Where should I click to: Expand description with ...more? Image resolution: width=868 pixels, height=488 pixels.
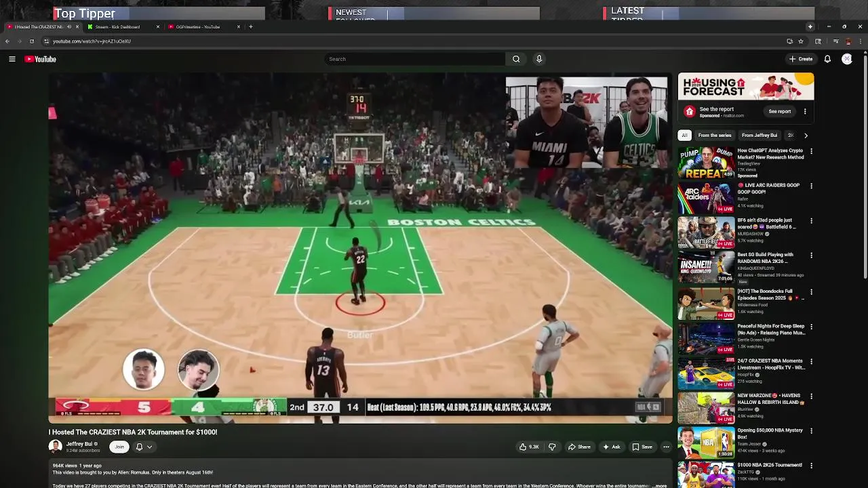(x=660, y=485)
